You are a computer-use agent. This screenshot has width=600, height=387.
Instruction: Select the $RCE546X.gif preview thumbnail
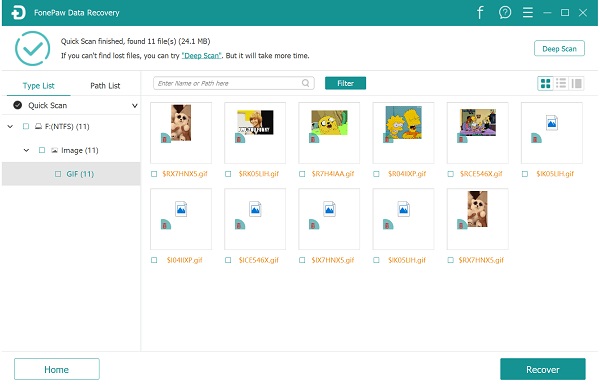[x=478, y=122]
